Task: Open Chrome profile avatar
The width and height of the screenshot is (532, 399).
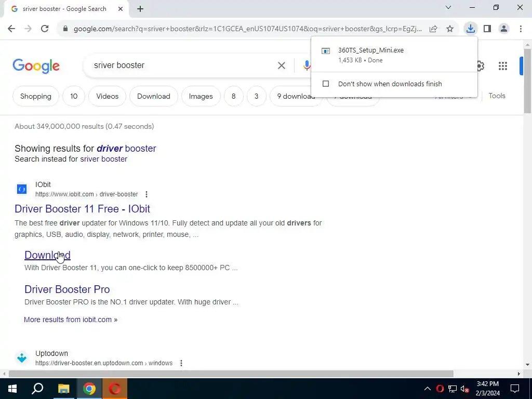Action: [504, 29]
